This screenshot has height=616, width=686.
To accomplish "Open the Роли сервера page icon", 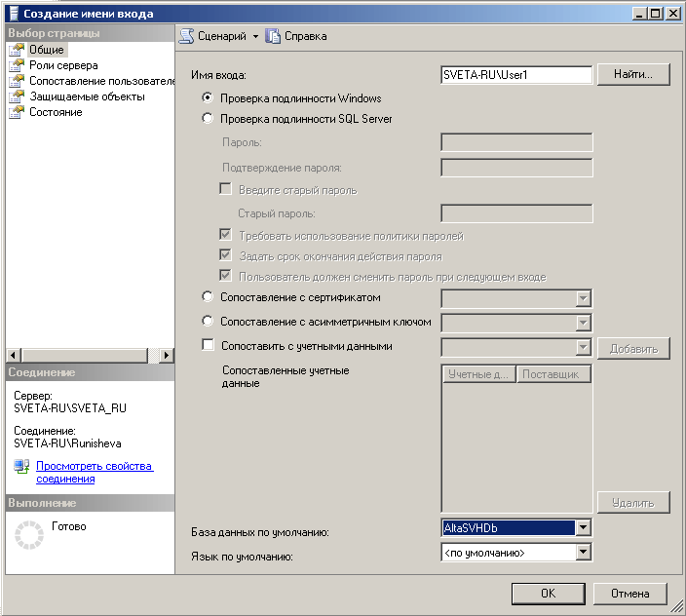I will click(17, 65).
